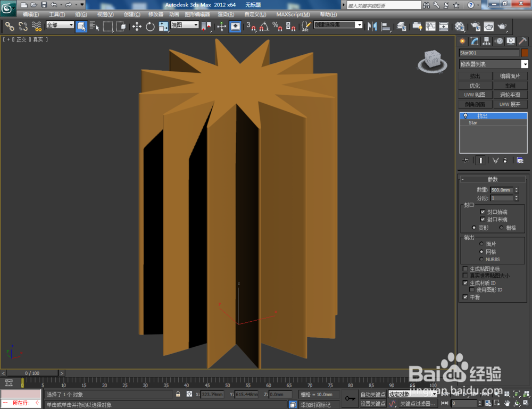Click Bind to Space Warp icon
Screen dimensions: 532x409
click(x=36, y=27)
